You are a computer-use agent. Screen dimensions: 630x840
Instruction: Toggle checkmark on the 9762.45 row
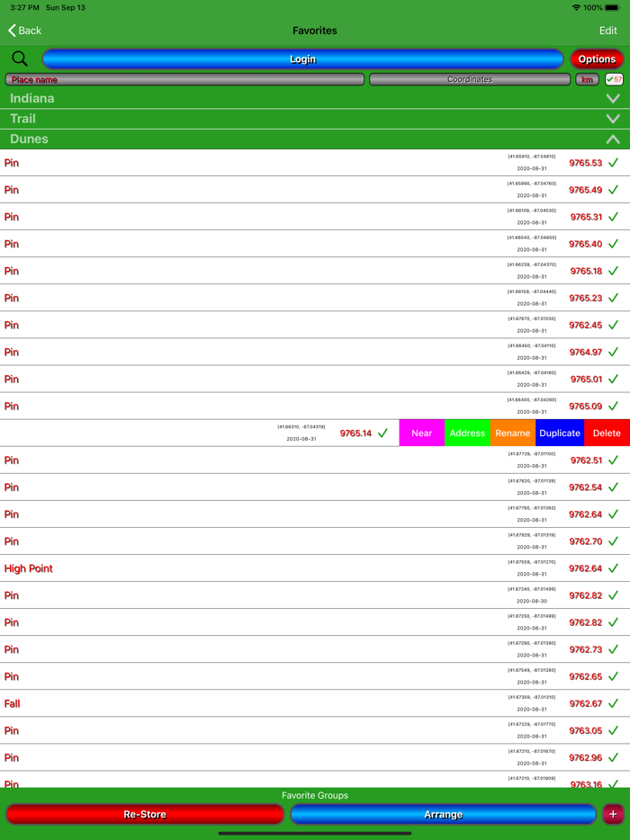pyautogui.click(x=614, y=326)
